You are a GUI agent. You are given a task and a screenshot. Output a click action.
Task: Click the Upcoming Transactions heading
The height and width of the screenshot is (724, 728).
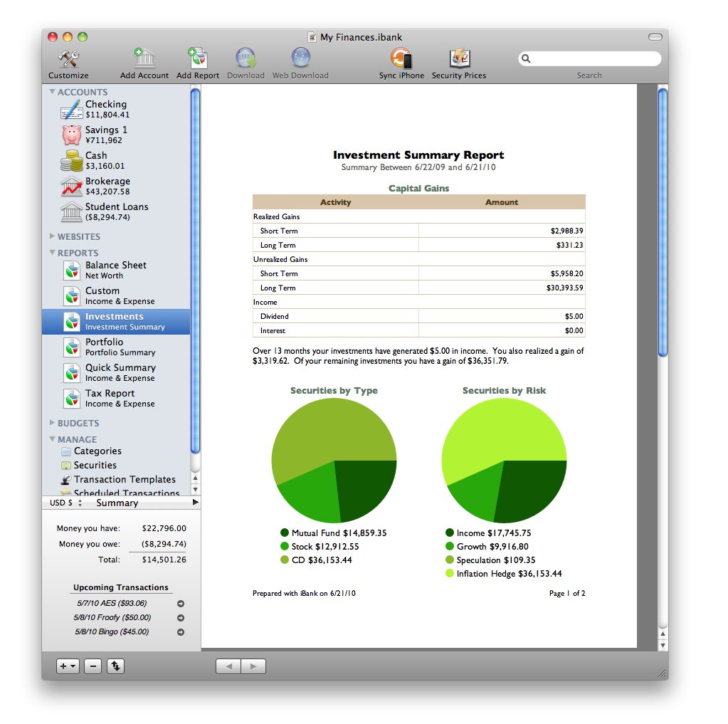click(x=121, y=587)
